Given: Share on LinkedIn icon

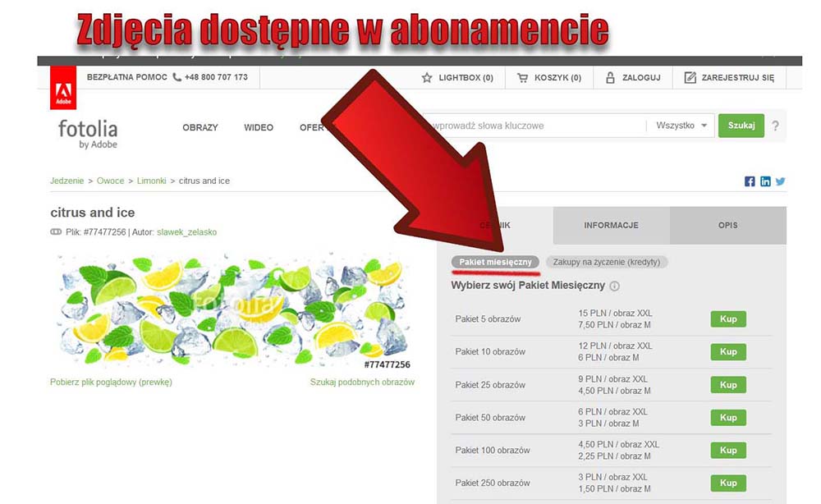Looking at the screenshot, I should coord(765,181).
